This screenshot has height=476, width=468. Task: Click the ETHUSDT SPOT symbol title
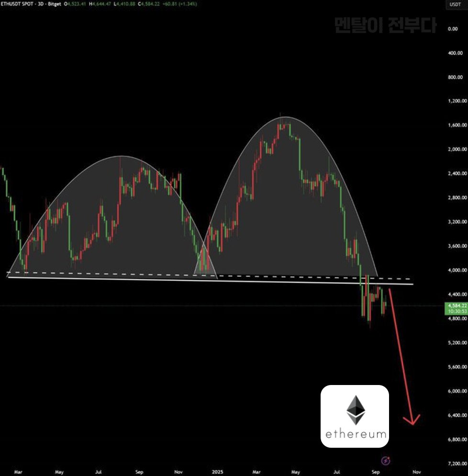[x=17, y=4]
